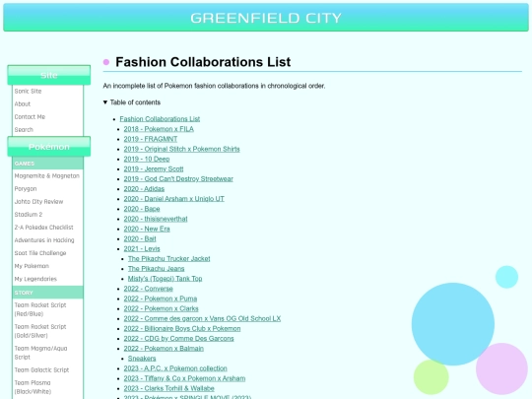532x399 pixels.
Task: Open the Stadium 2 link
Action: (x=29, y=215)
